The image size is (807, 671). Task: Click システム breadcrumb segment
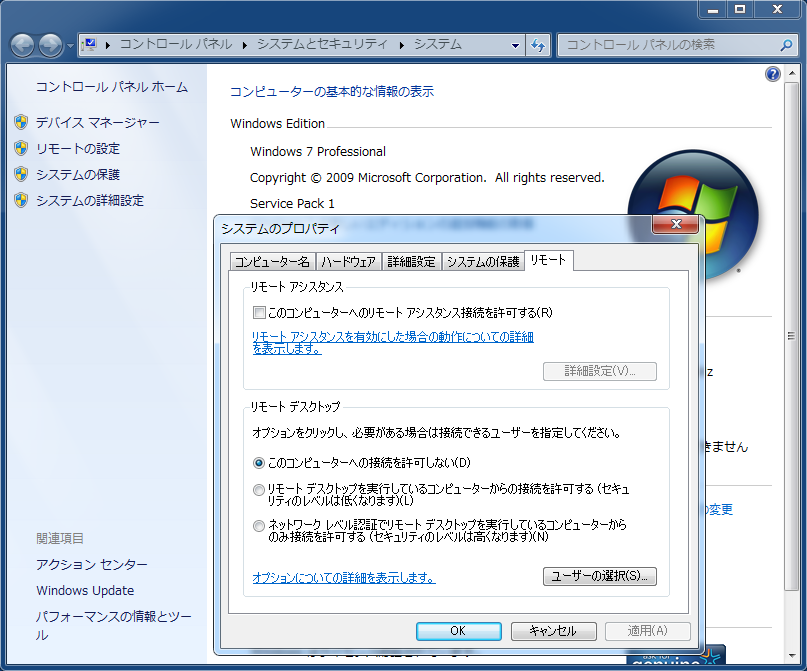pyautogui.click(x=438, y=45)
